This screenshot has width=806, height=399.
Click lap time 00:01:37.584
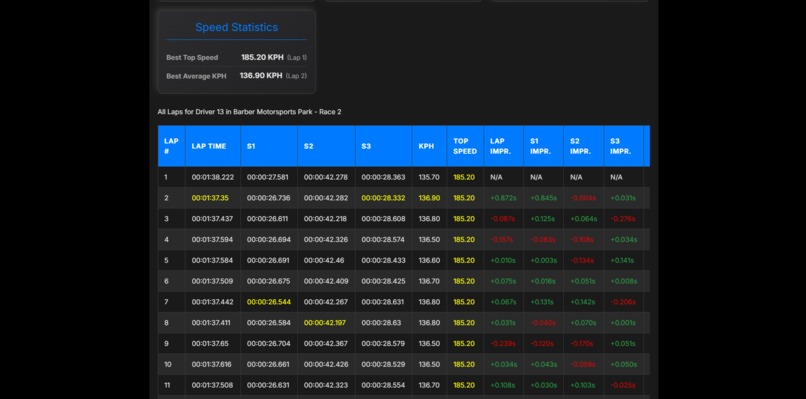(212, 260)
